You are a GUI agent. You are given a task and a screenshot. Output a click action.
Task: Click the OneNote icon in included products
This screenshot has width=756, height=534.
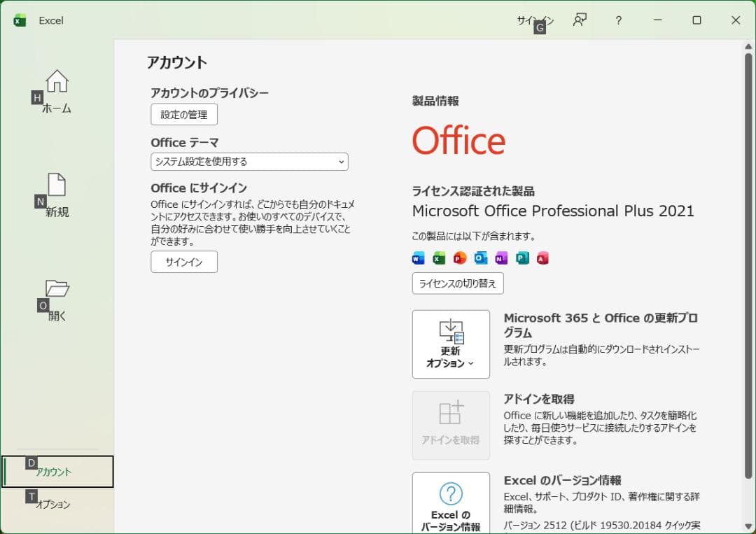tap(501, 258)
